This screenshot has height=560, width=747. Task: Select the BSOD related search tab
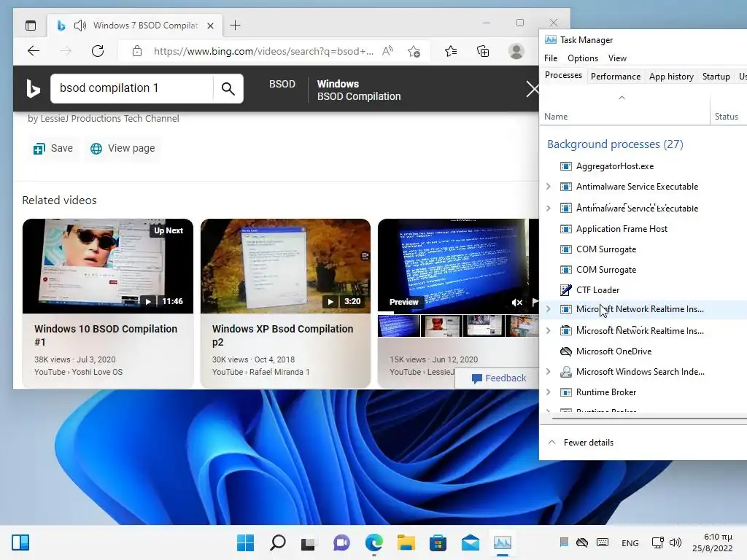(282, 84)
